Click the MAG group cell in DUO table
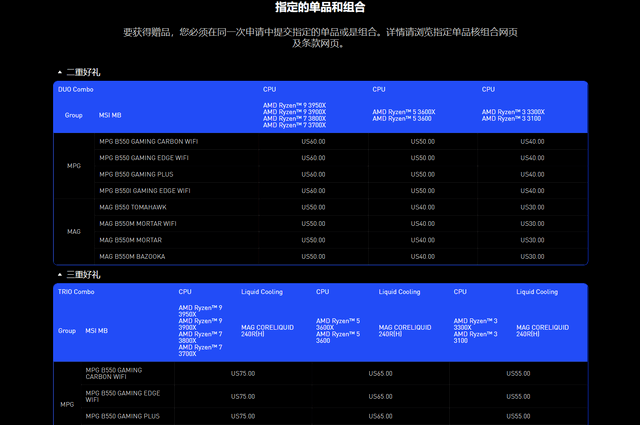This screenshot has height=425, width=640. click(74, 231)
